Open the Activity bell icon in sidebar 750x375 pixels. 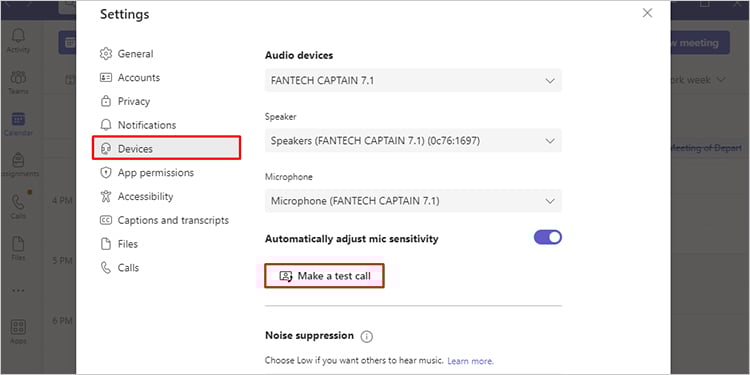click(x=18, y=35)
